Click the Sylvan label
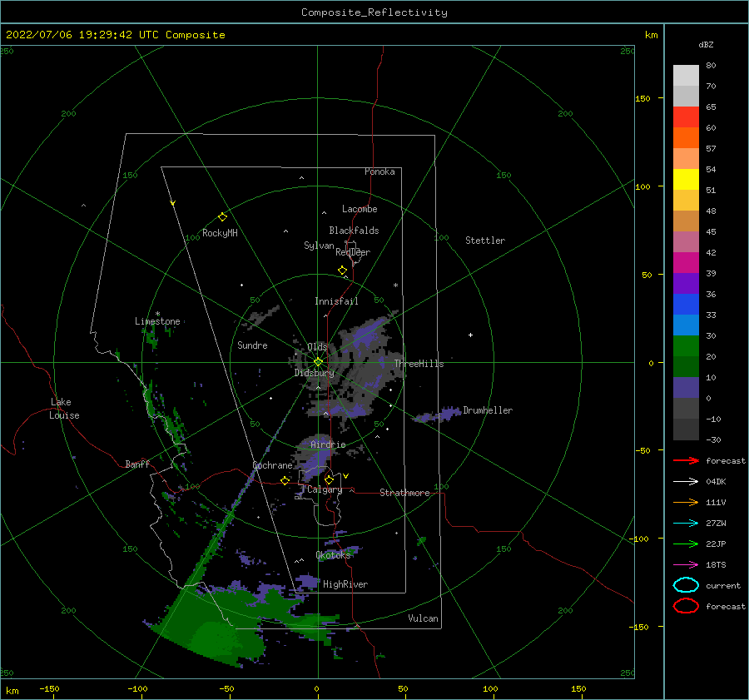Viewport: 749px width, 700px height. pos(319,246)
